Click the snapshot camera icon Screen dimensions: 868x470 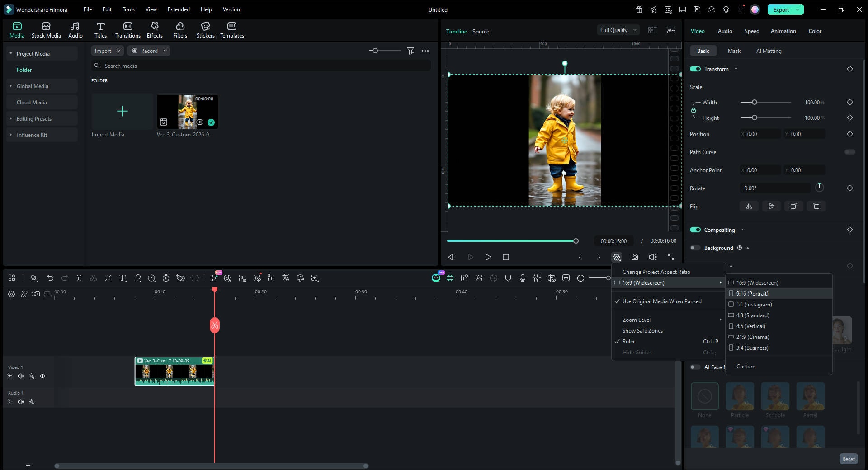(x=635, y=257)
